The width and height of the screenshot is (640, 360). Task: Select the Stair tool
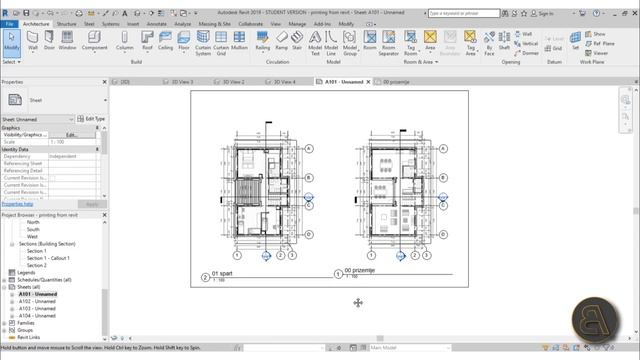point(297,41)
